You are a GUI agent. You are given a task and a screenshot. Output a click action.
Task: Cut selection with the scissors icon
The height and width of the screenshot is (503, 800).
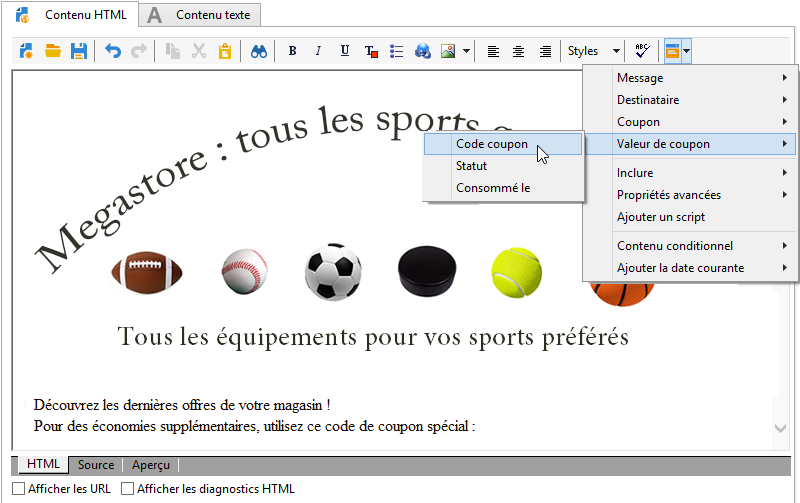click(198, 51)
